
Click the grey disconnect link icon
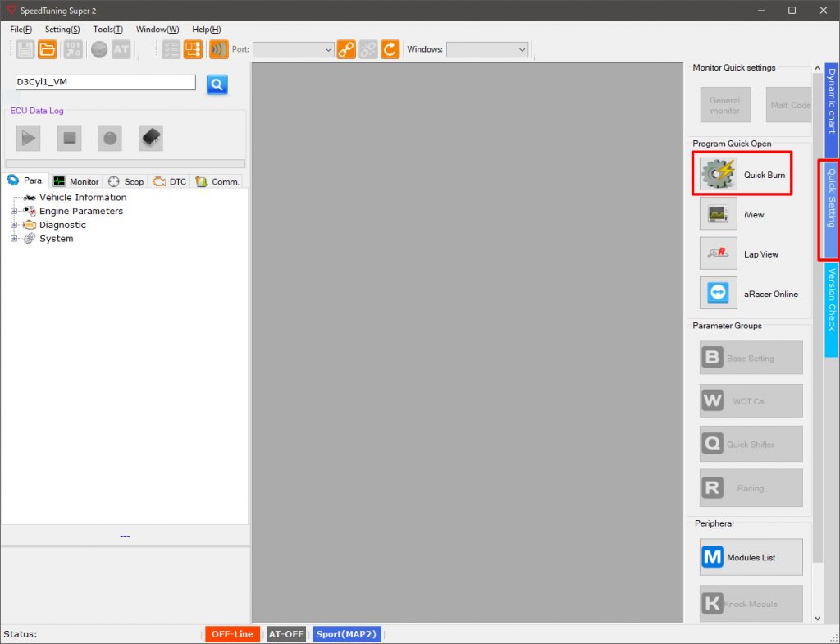368,49
